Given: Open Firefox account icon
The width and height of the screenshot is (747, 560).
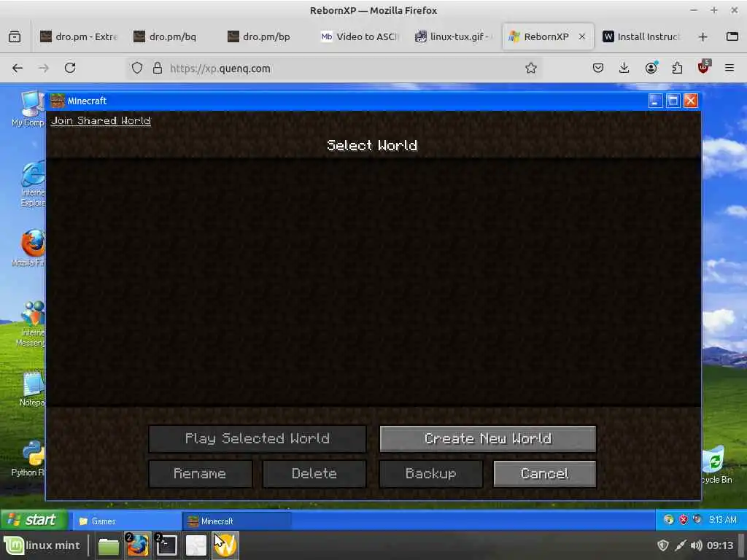Looking at the screenshot, I should point(651,68).
